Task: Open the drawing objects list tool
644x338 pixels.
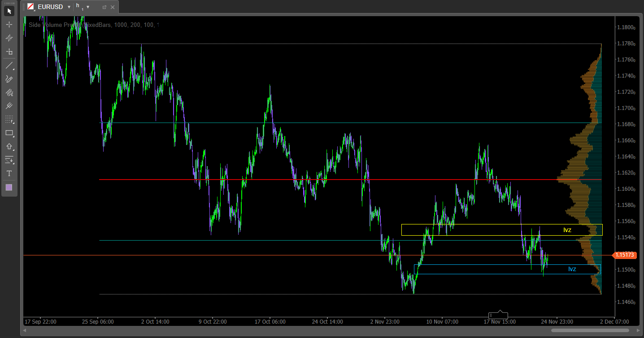Action: tap(9, 160)
